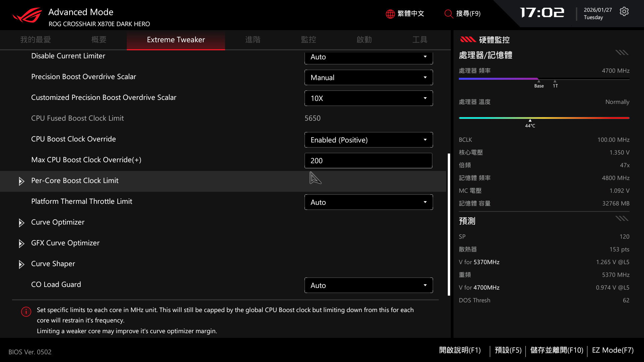Switch to the 監控 tab

[x=308, y=40]
